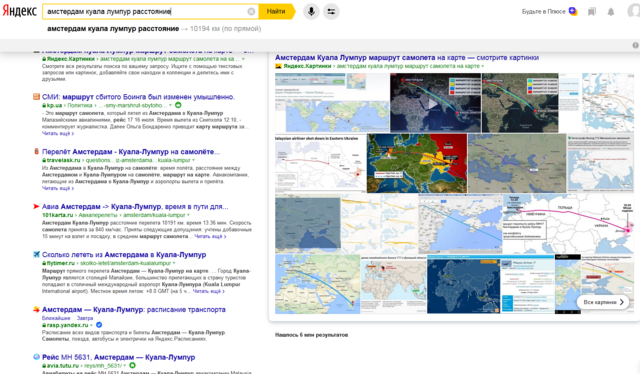This screenshot has width=640, height=374.
Task: Open the Malaysian airliner shot down thumbnail
Action: (x=320, y=163)
